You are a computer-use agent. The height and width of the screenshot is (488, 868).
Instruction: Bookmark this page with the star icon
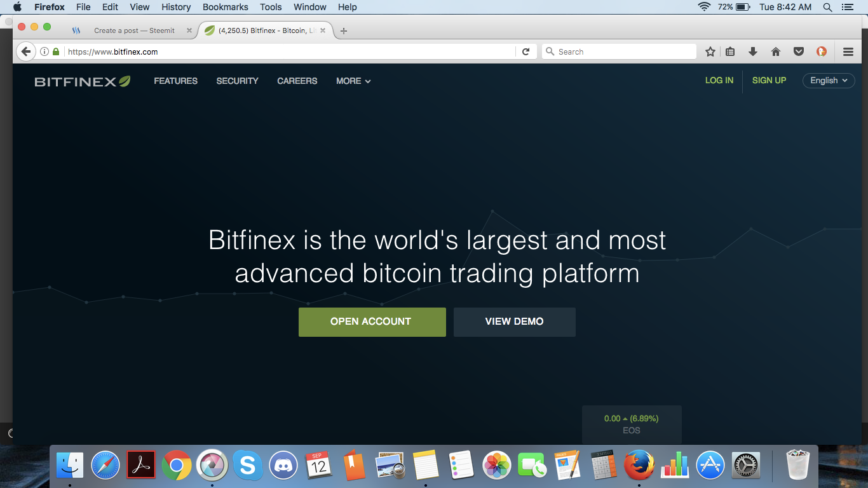tap(710, 51)
